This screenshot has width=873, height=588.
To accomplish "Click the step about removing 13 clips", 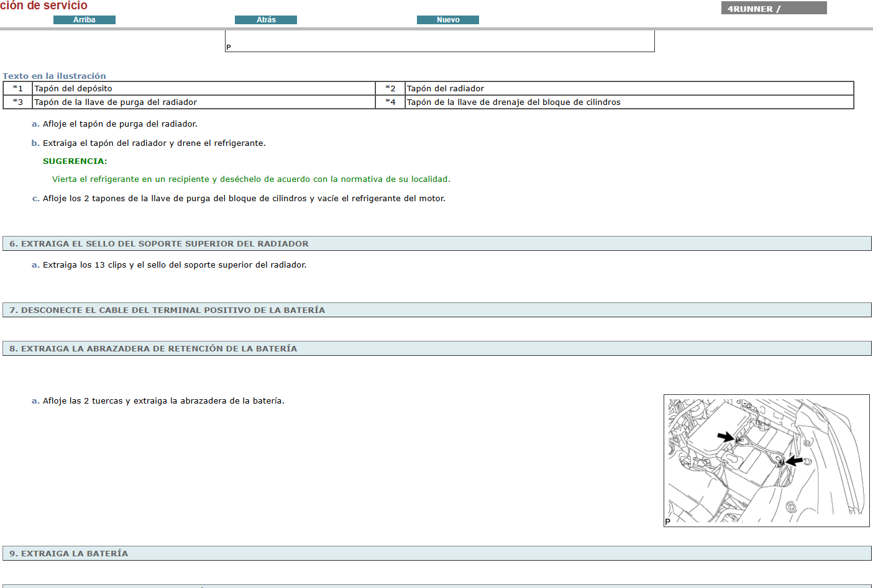I will pos(174,265).
